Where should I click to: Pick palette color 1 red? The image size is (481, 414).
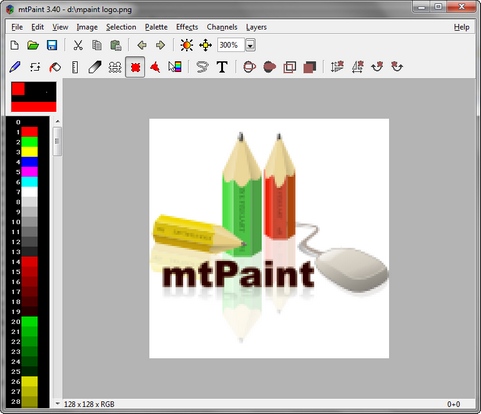pos(30,132)
